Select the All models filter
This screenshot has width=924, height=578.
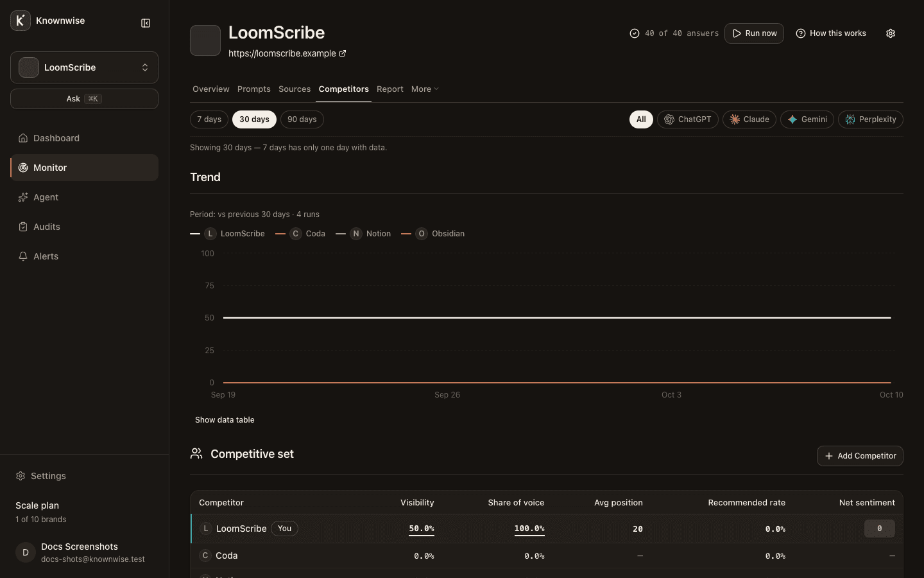pos(641,119)
